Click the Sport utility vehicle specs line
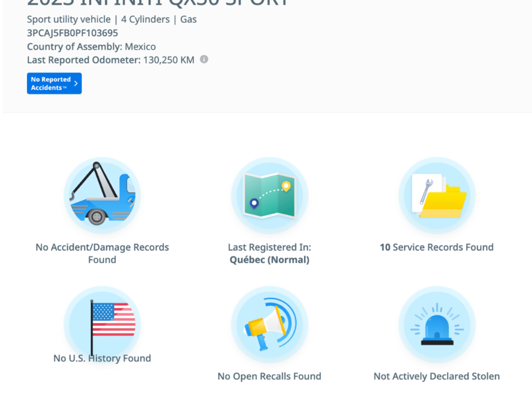532x399 pixels. [x=112, y=19]
